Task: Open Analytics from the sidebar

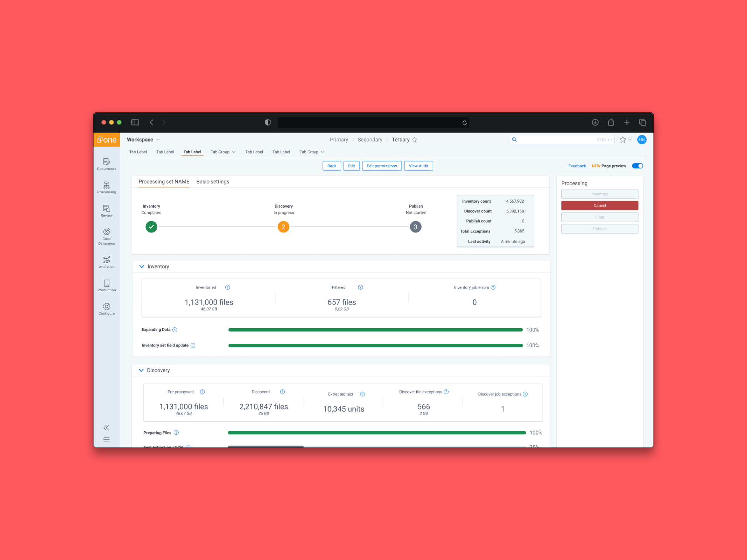Action: coord(106,262)
